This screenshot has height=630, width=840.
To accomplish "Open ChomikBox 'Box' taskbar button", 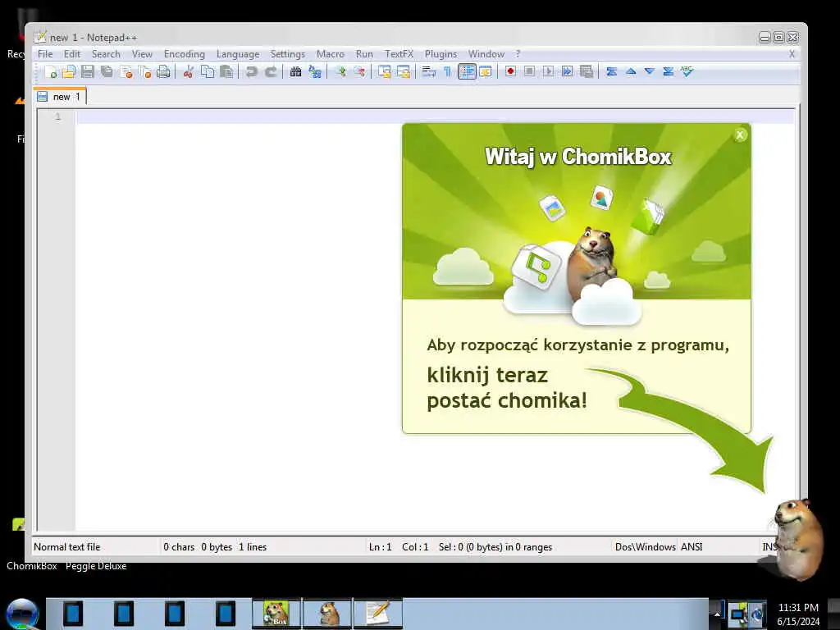I will pos(276,614).
